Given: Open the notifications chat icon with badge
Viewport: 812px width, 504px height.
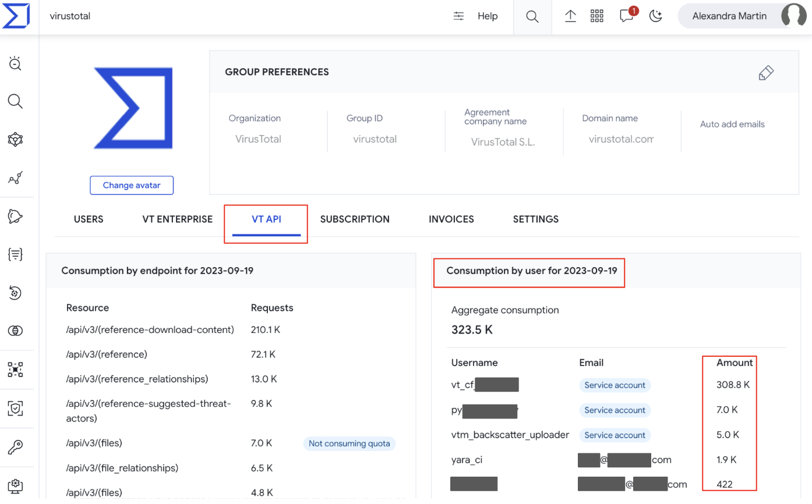Looking at the screenshot, I should coord(627,16).
